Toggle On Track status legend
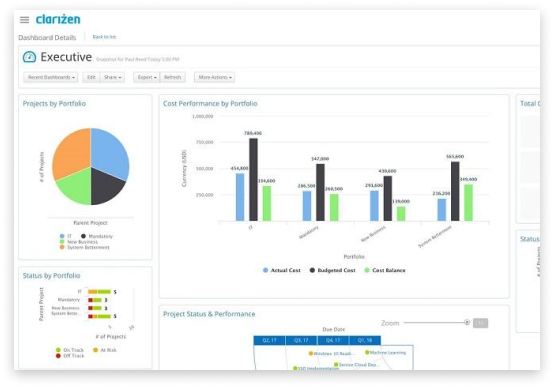This screenshot has width=554, height=388. [70, 350]
